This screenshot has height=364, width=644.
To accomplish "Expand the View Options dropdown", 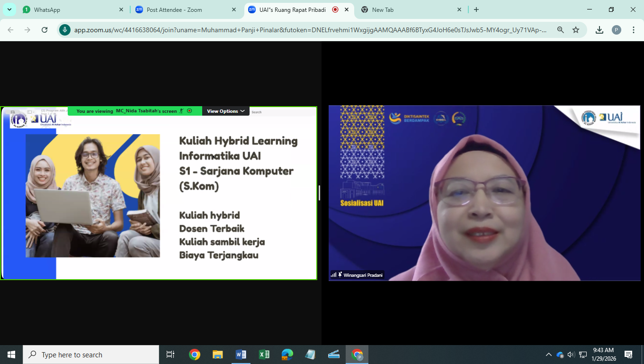I will click(x=226, y=111).
